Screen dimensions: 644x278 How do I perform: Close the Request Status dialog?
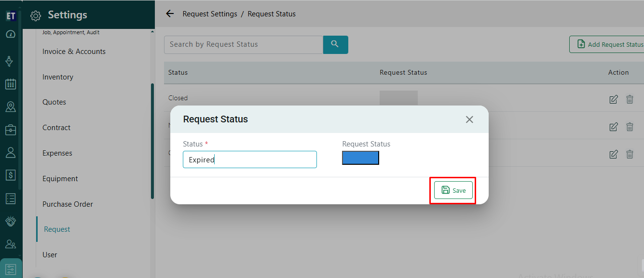click(469, 119)
